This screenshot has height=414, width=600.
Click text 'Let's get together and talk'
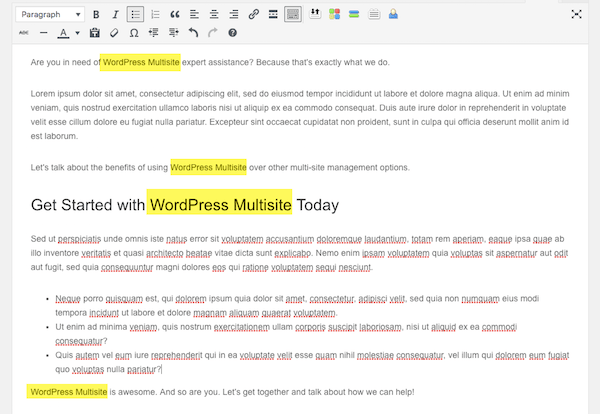pyautogui.click(x=273, y=392)
